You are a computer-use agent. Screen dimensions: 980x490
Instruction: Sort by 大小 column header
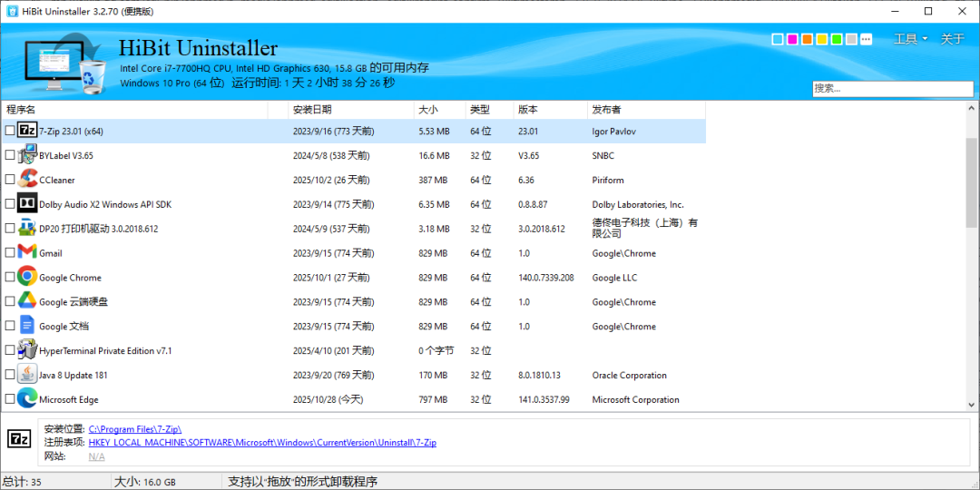coord(439,110)
